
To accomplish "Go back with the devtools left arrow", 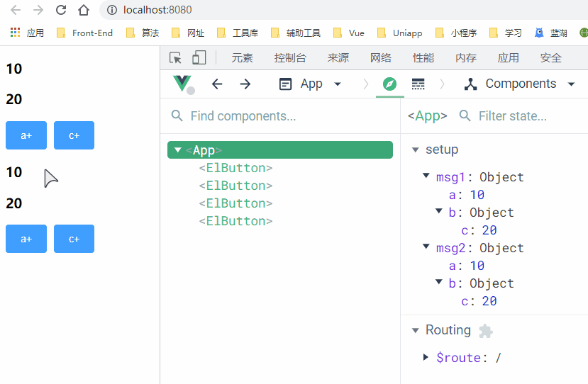I will coord(217,84).
